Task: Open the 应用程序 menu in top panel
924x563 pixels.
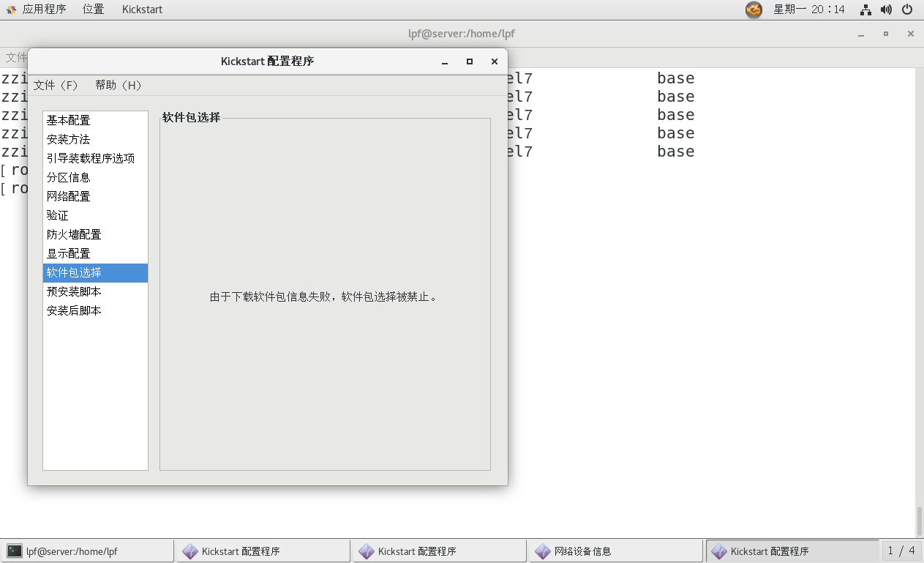Action: point(44,10)
